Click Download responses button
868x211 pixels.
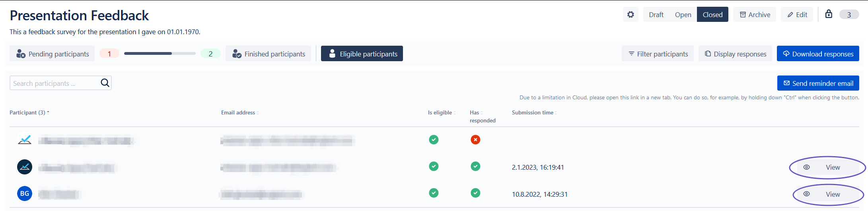[x=818, y=54]
